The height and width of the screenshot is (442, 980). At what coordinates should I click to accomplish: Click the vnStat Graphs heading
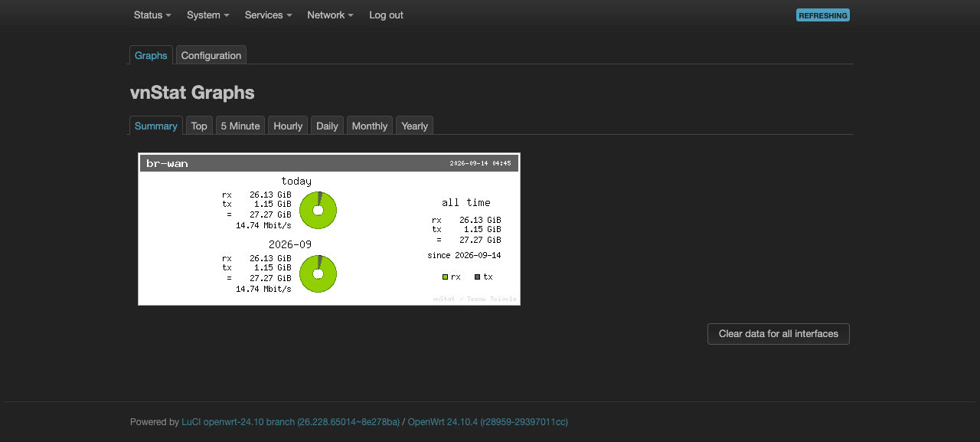192,93
